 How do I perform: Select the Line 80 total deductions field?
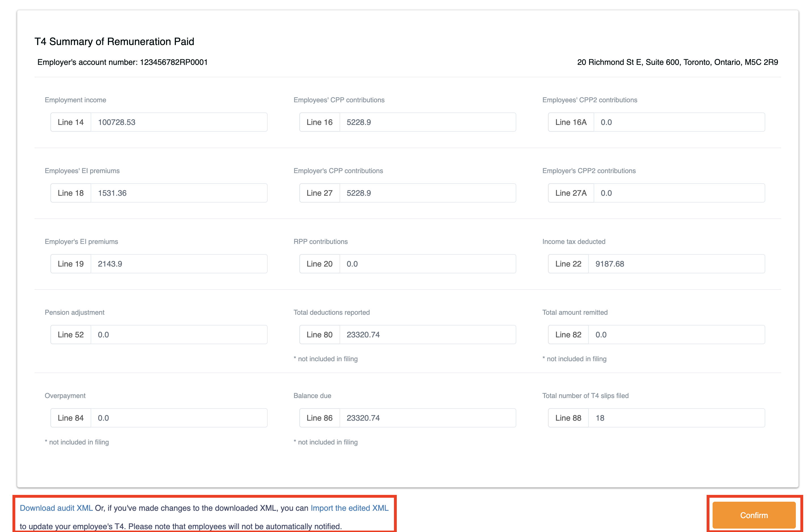[428, 335]
